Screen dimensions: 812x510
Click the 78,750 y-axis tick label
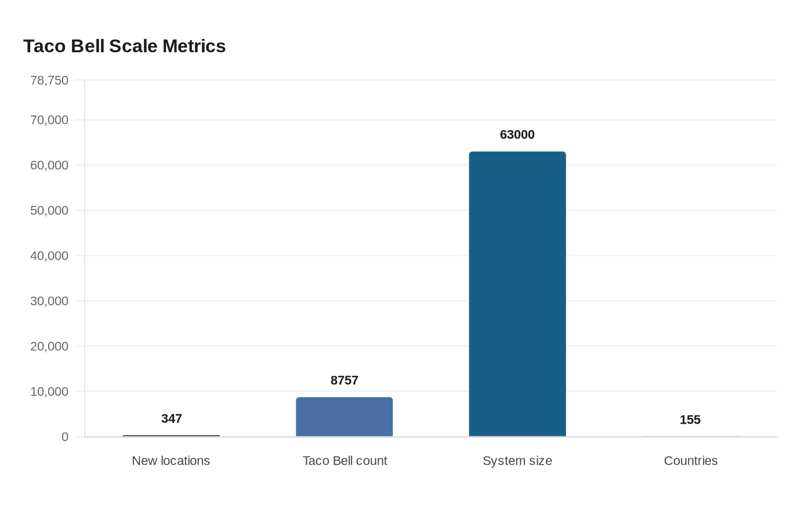(49, 81)
